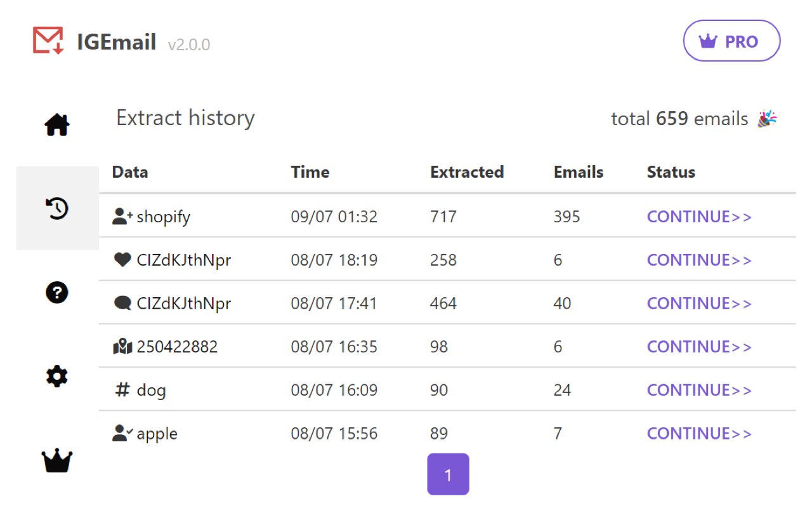
Task: Continue the shopify extraction
Action: coord(699,217)
